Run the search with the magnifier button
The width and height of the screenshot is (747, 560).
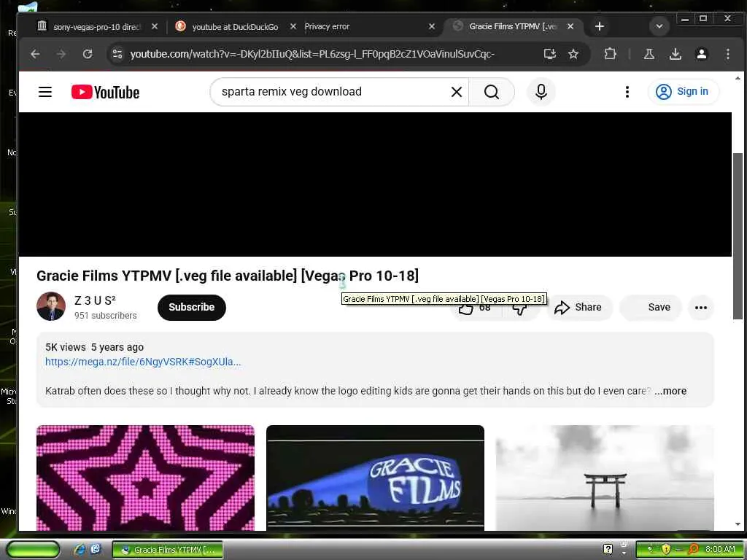(x=492, y=92)
